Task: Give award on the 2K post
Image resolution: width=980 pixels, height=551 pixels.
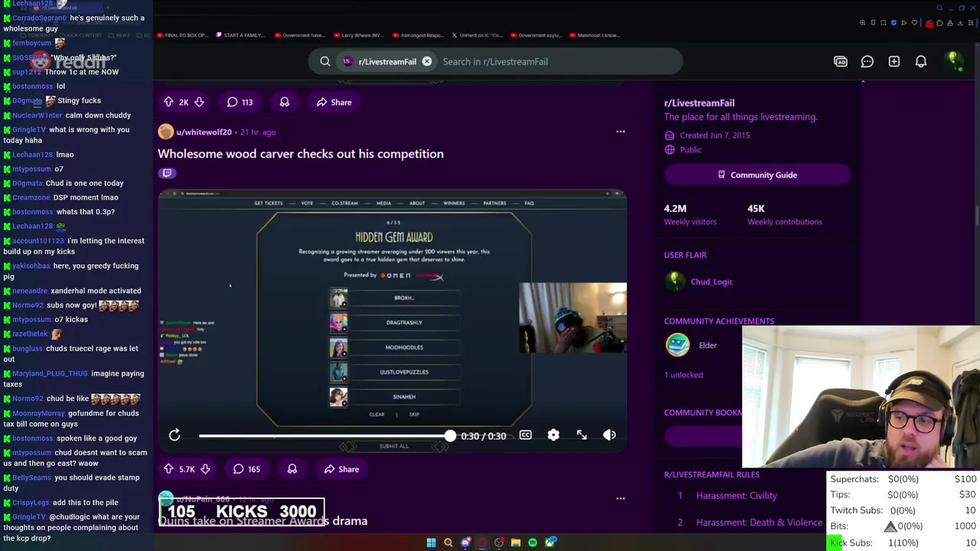Action: tap(284, 102)
